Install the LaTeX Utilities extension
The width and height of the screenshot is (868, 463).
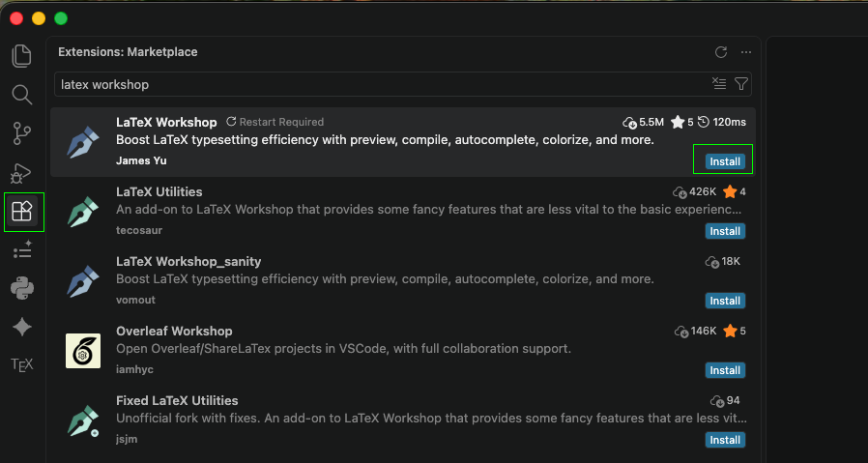(725, 231)
